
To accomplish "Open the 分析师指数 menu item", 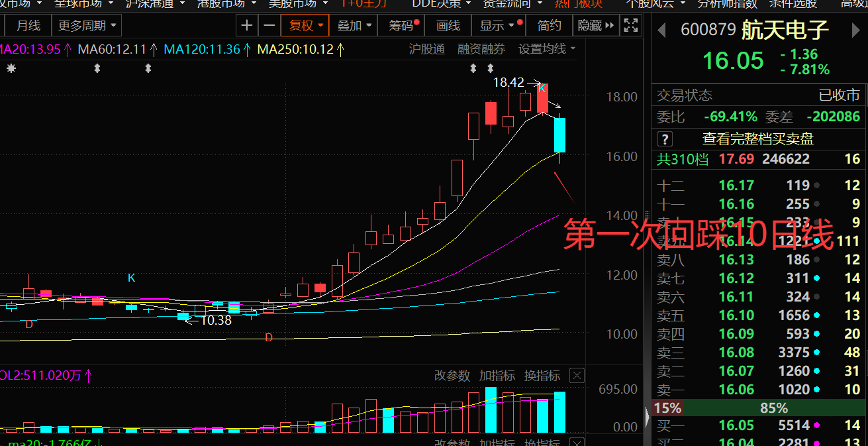I will [x=727, y=3].
